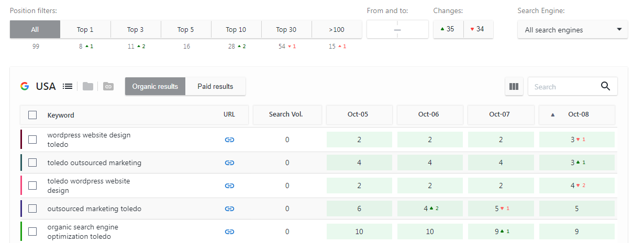Click the URL column header
Screen dimensions: 644x243
229,114
